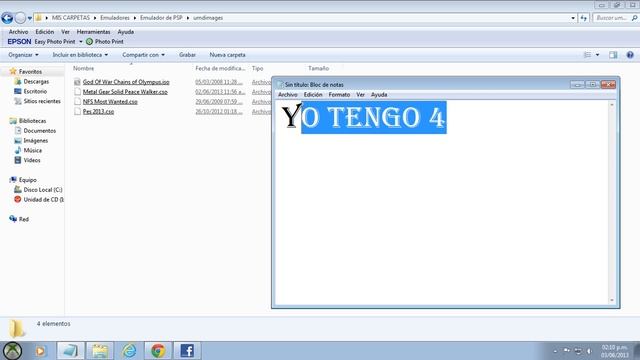Open Ver menu in Bloc de notas
Viewport: 640px width, 360px height.
tap(360, 95)
